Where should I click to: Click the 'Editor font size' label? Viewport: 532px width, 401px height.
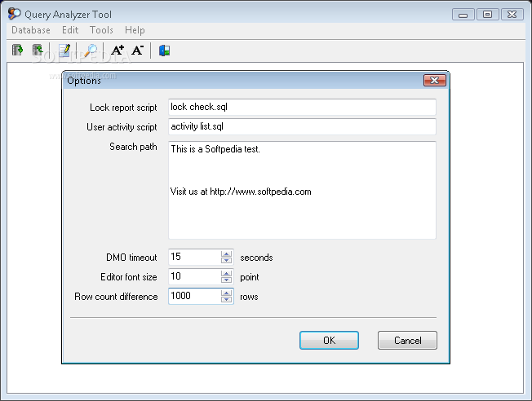(x=129, y=277)
